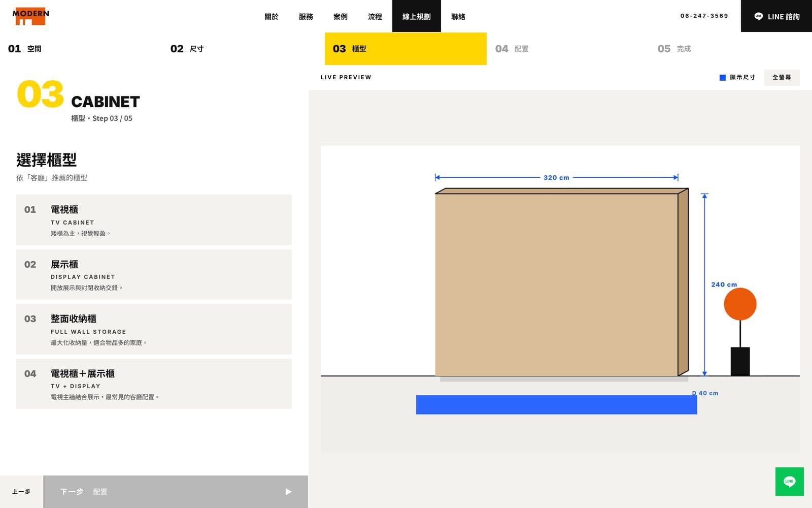Choose 01 電視櫃 TV Cabinet option
The height and width of the screenshot is (508, 812).
click(154, 220)
